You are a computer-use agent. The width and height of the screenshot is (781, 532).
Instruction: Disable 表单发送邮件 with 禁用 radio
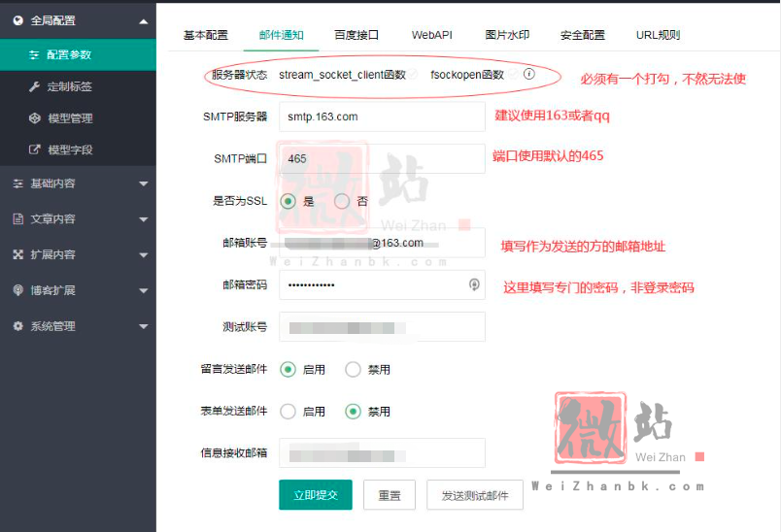pos(353,412)
